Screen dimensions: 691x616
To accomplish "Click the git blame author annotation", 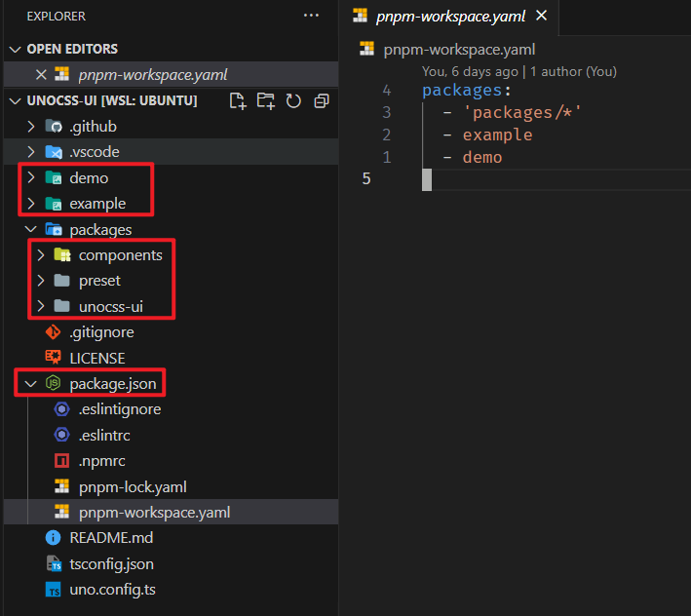I will point(519,71).
